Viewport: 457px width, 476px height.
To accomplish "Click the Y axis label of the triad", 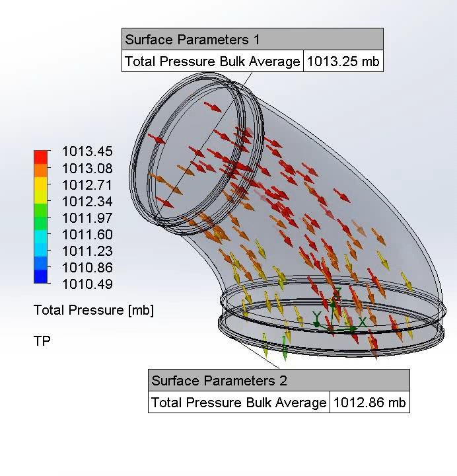I will click(316, 317).
